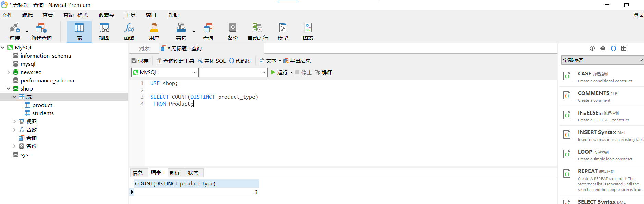
Task: Click the COUNT(DISTINCT product_type) column header
Action: point(196,183)
